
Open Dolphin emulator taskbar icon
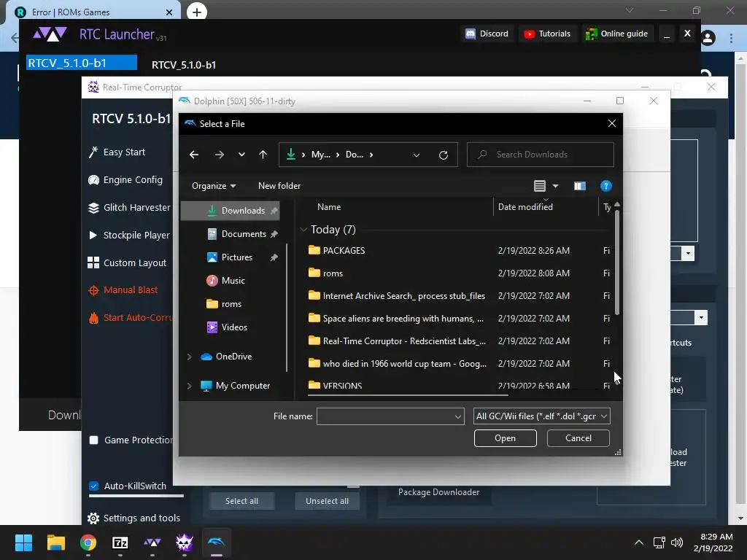coord(216,542)
